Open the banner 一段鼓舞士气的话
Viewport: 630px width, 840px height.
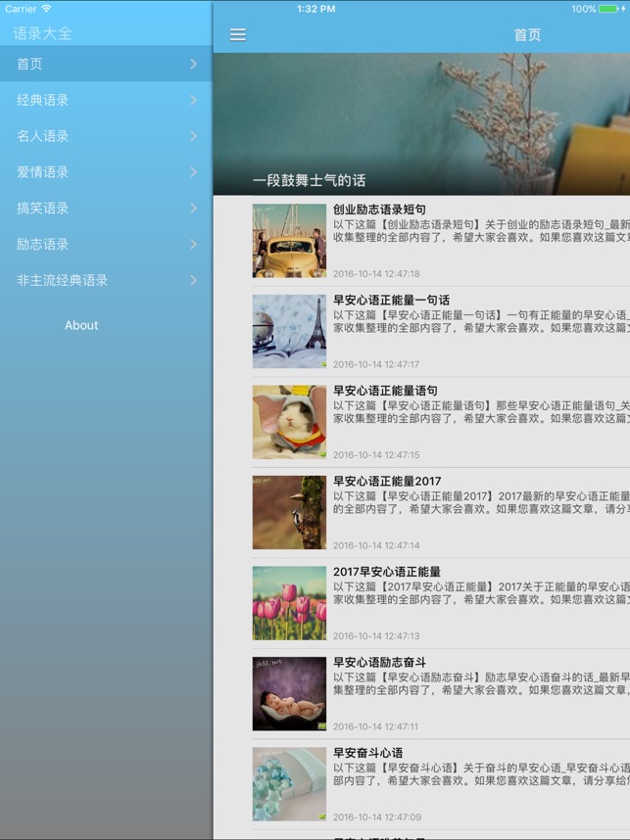pyautogui.click(x=421, y=123)
